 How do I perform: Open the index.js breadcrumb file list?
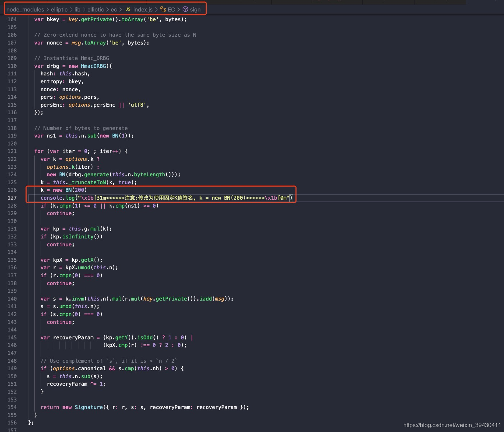[x=143, y=9]
